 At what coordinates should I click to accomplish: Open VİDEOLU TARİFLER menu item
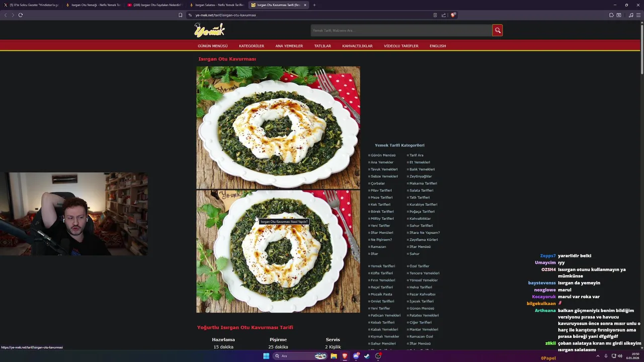click(401, 46)
